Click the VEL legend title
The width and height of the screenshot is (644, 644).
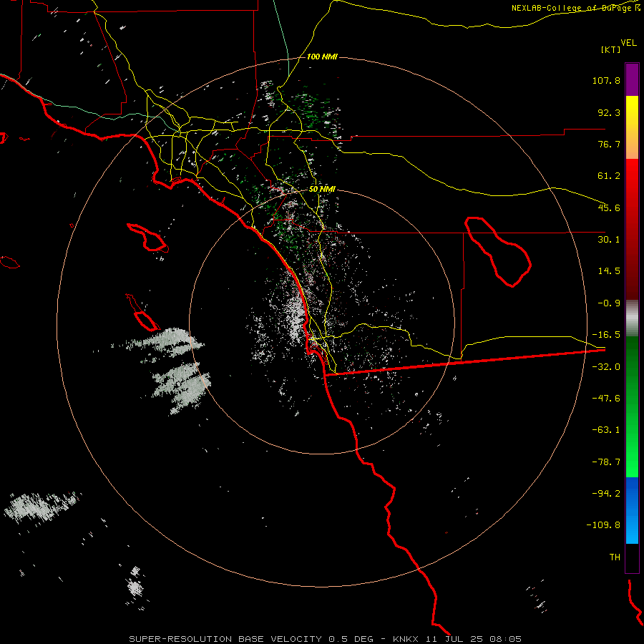click(628, 43)
